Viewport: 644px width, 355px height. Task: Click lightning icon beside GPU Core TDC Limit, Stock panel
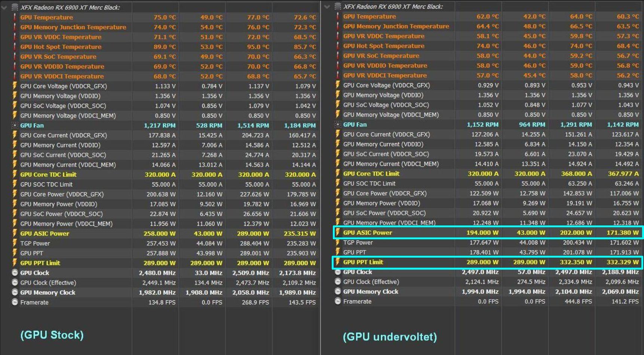[15, 175]
